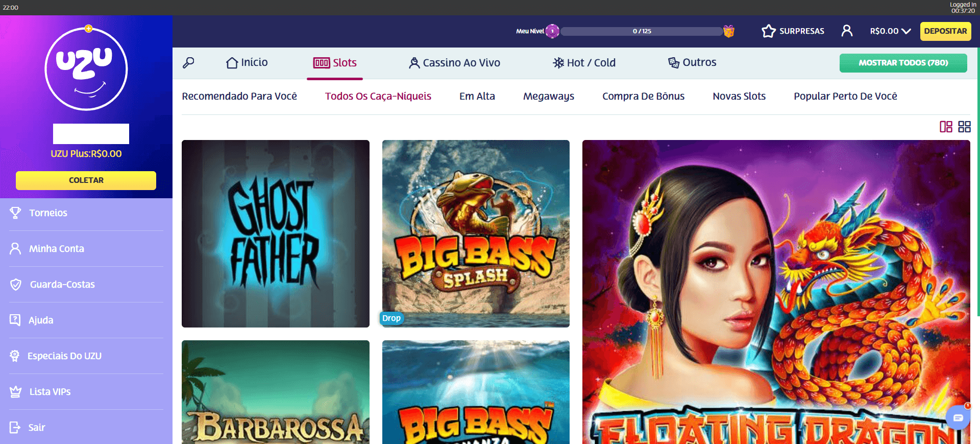Screen dimensions: 980x444
Task: Click the Surpresas star icon
Action: 768,31
